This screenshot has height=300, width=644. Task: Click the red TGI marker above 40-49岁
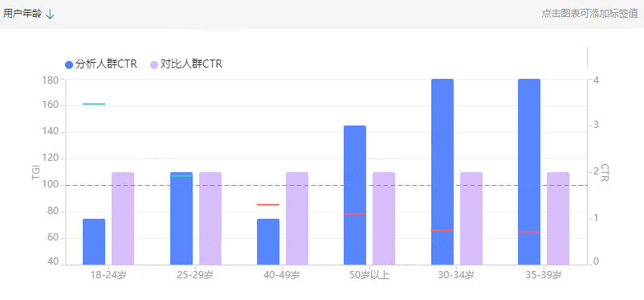point(268,204)
